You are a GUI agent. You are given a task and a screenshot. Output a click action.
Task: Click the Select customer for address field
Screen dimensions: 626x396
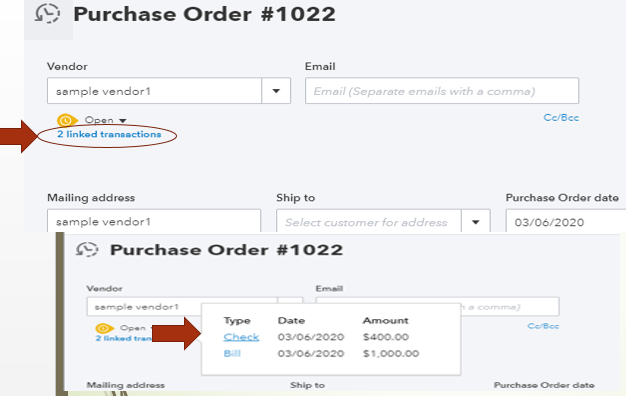(x=368, y=222)
